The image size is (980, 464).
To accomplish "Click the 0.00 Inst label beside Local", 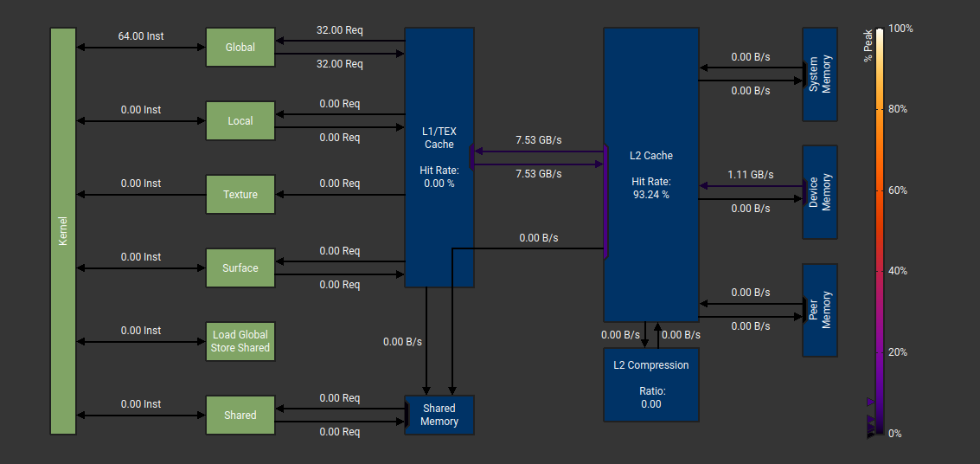I will point(141,110).
